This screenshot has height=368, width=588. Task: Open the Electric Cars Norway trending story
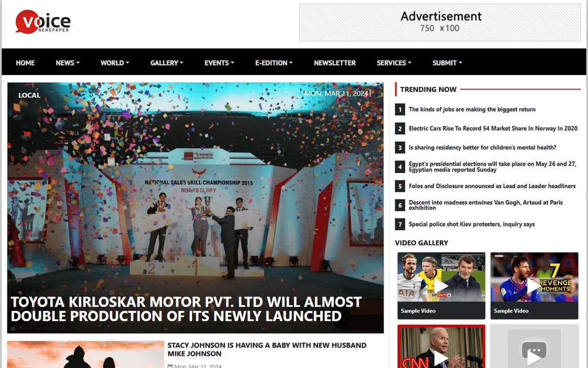pos(492,128)
